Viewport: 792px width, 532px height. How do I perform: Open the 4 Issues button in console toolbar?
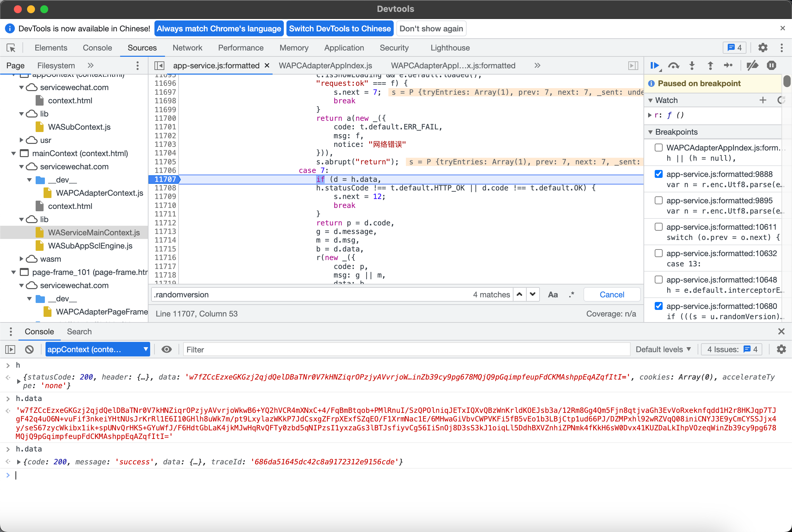coord(732,349)
